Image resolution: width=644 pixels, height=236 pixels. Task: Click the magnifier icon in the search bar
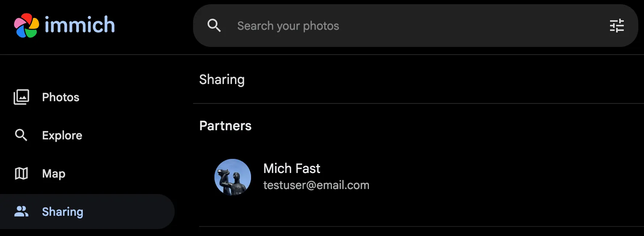coord(214,26)
